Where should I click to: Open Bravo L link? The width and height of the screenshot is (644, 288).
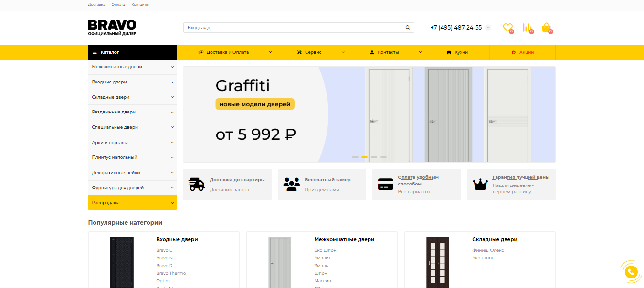164,250
